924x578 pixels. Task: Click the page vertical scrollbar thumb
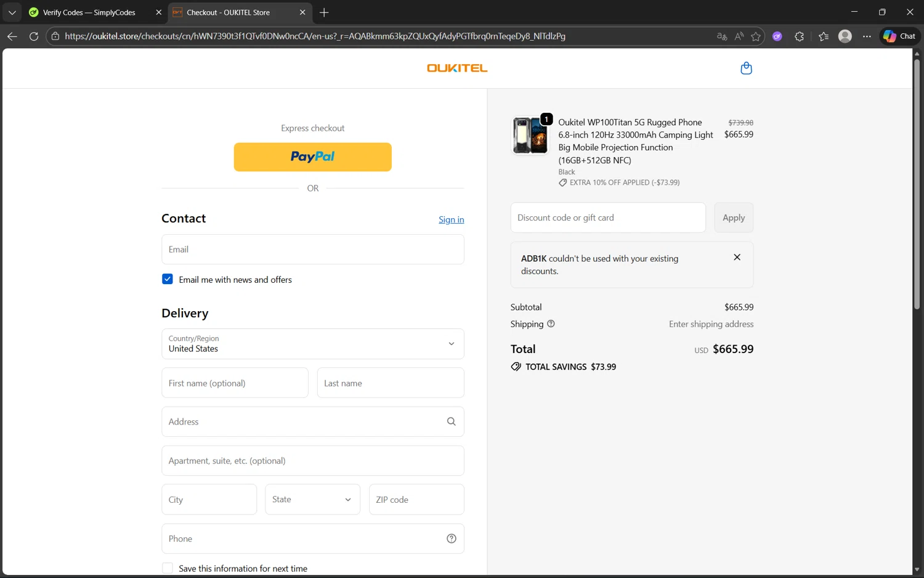click(917, 184)
